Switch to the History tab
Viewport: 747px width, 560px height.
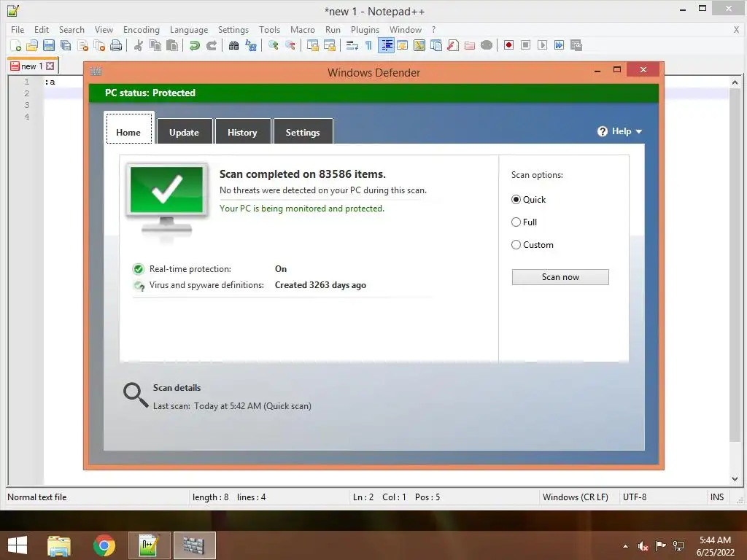[242, 132]
